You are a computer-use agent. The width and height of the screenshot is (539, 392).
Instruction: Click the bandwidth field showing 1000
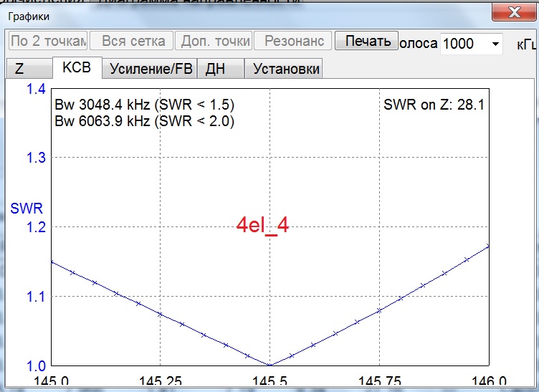[463, 44]
